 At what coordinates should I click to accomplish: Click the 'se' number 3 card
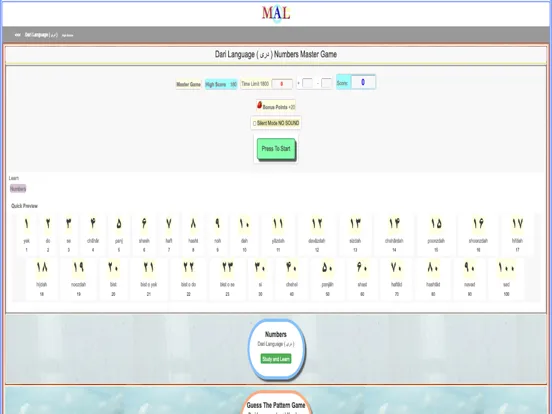[x=69, y=234]
